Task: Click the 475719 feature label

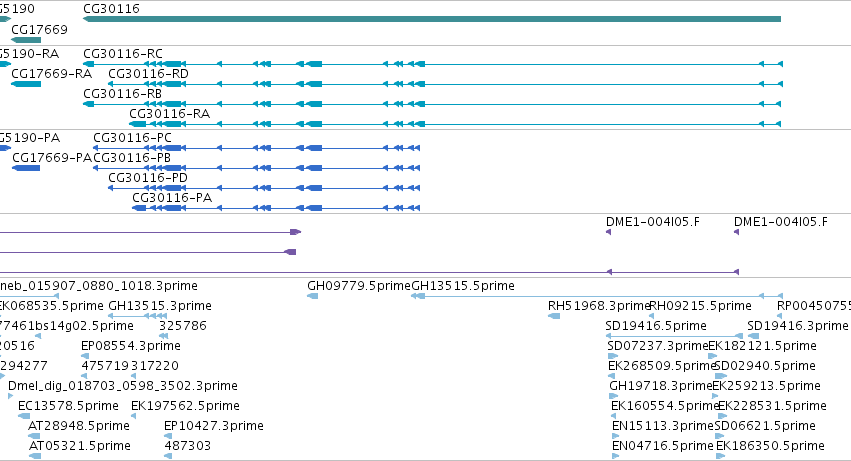Action: [105, 367]
